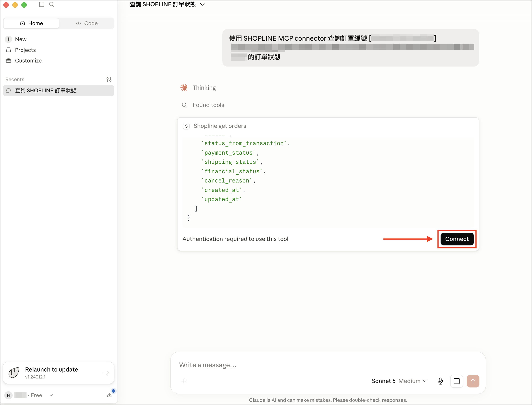The height and width of the screenshot is (405, 532).
Task: Click the `updated_at` line in the code
Action: 222,199
